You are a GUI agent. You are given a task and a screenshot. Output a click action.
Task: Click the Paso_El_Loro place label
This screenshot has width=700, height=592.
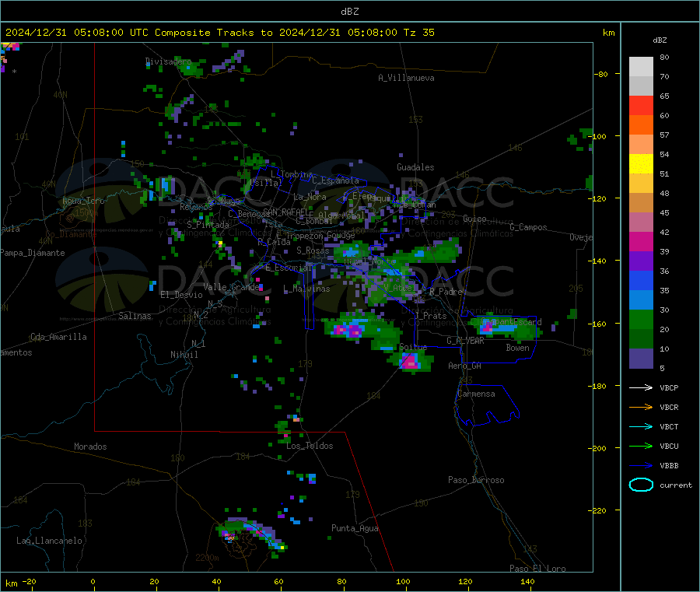(537, 569)
